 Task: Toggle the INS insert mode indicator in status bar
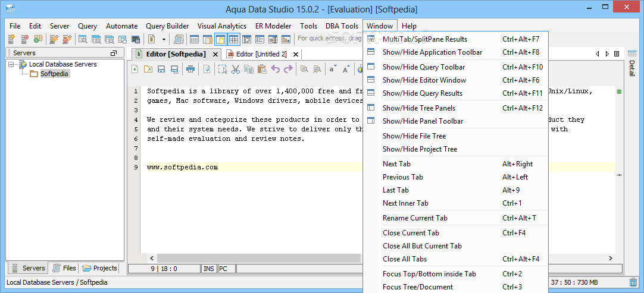(209, 269)
